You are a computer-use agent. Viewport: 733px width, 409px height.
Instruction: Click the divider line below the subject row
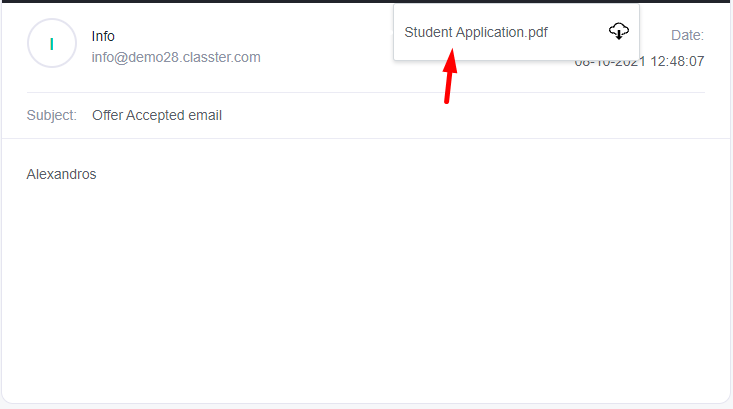[366, 138]
